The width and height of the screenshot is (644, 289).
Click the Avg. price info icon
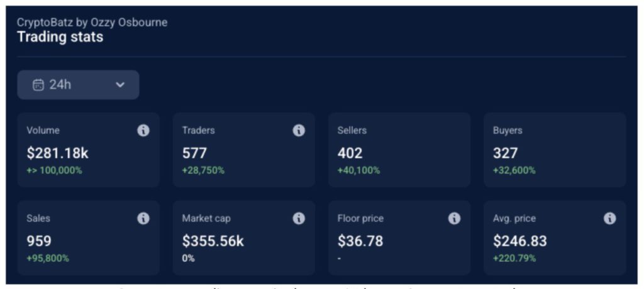coord(609,219)
